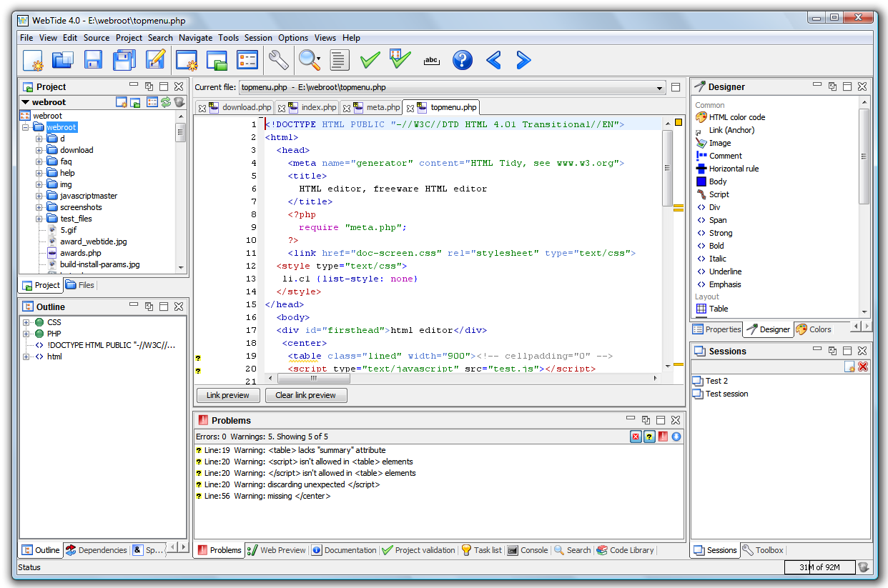This screenshot has width=888, height=588.
Task: Click the Link preview button
Action: pyautogui.click(x=228, y=395)
